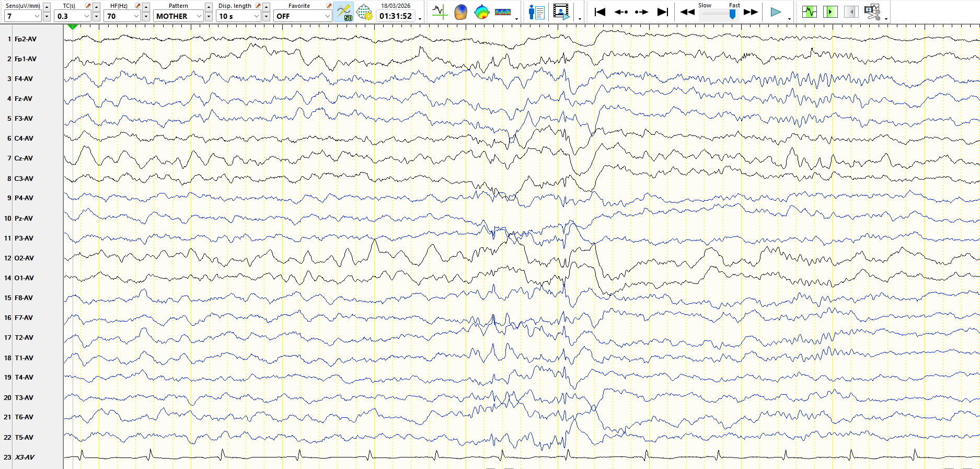Expand the display tools toolbar overflow arrow
The width and height of the screenshot is (980, 469).
(517, 19)
